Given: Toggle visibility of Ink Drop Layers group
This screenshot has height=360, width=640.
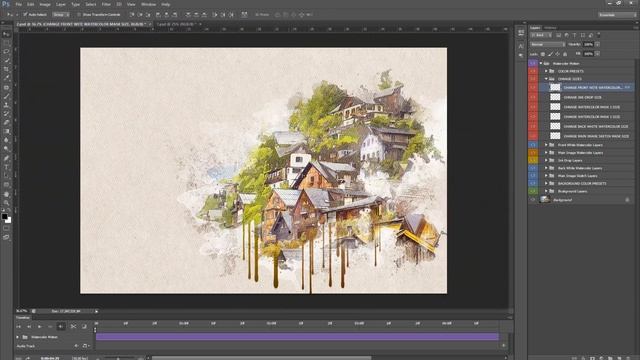Looking at the screenshot, I should pos(533,160).
